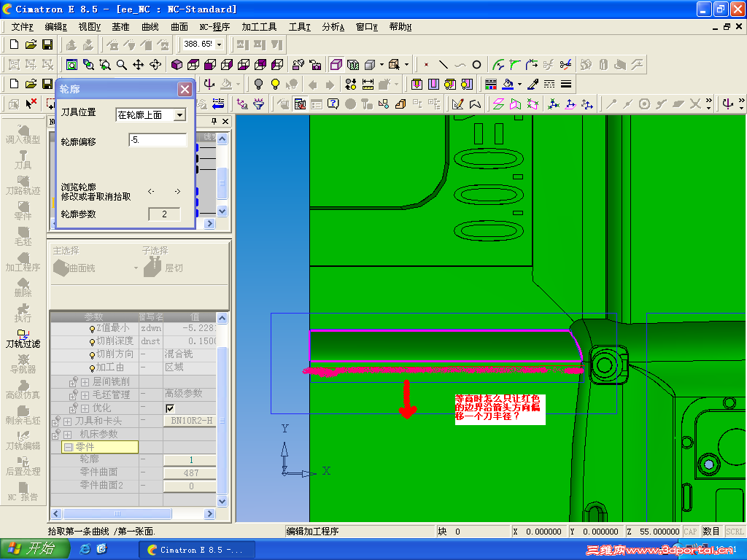Click the gray light bulb hide icon
The height and width of the screenshot is (560, 747).
pos(258,85)
